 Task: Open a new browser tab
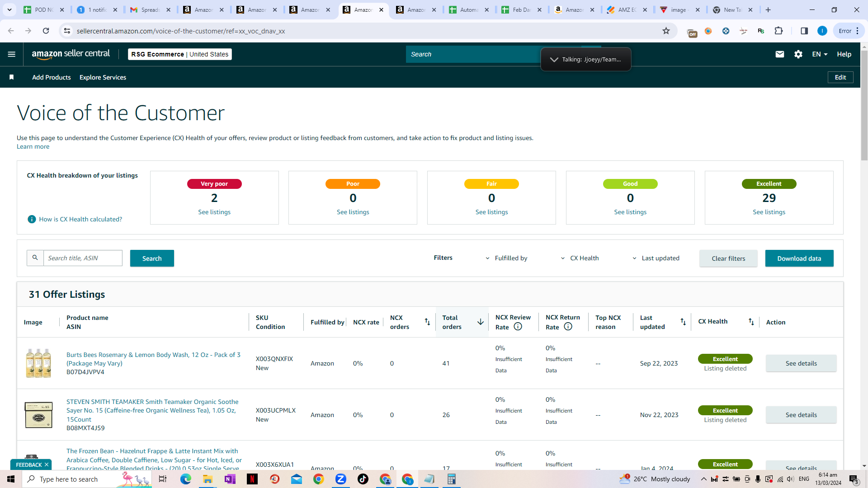(768, 9)
